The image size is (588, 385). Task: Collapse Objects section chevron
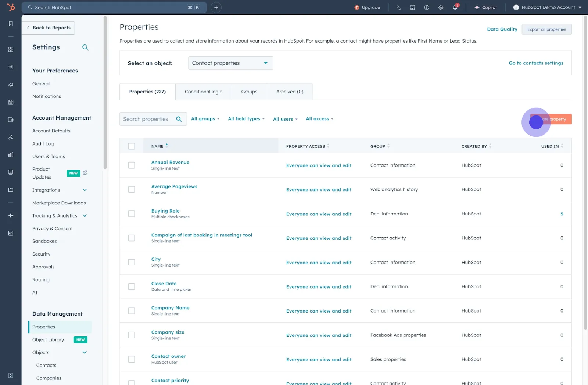tap(85, 352)
